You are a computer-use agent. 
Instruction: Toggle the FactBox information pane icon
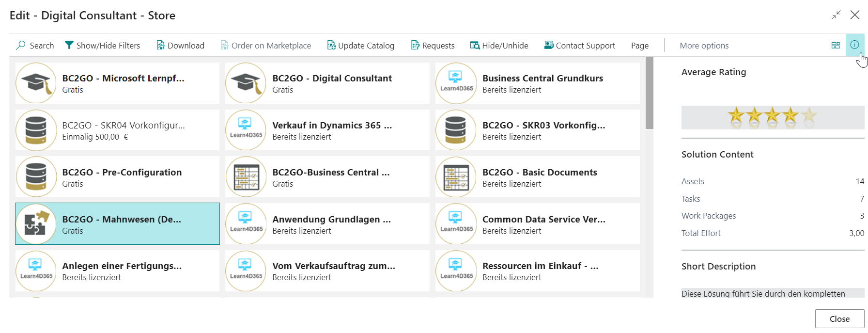(x=854, y=45)
